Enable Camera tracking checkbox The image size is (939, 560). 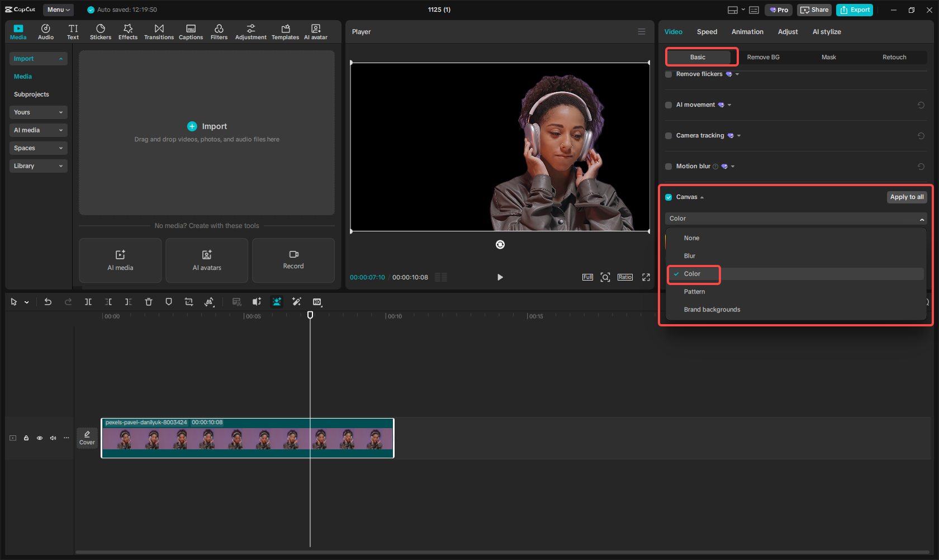click(x=668, y=136)
